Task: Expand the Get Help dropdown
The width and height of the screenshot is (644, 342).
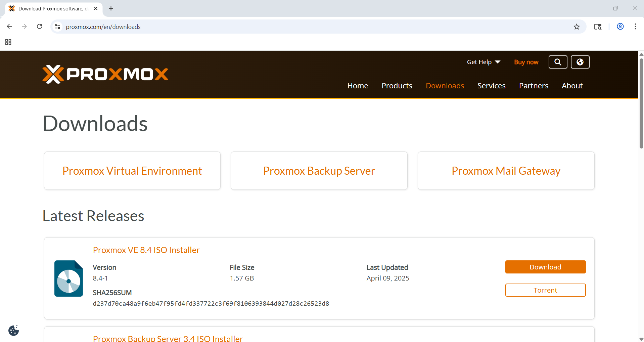Action: click(484, 62)
